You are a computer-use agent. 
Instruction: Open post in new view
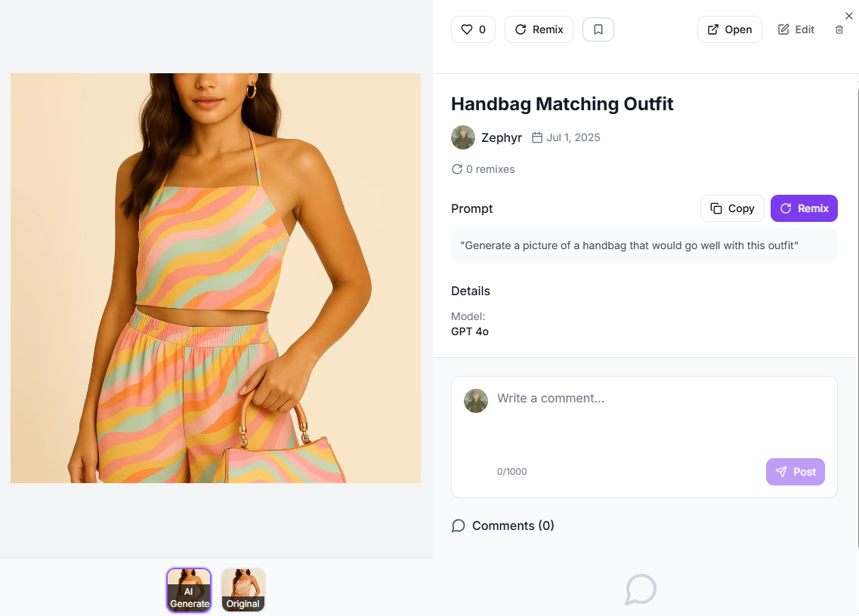729,29
